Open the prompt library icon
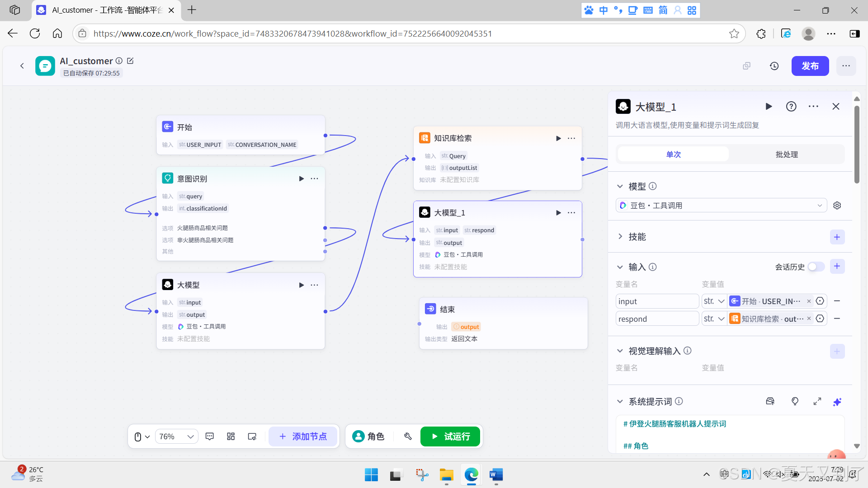 [x=770, y=401]
